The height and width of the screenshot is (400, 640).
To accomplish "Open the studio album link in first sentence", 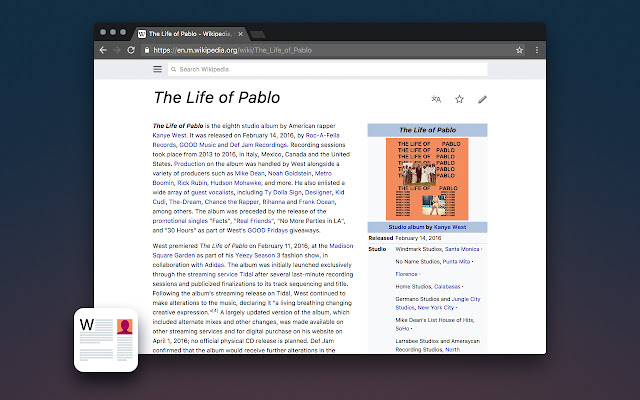I will tap(260, 126).
